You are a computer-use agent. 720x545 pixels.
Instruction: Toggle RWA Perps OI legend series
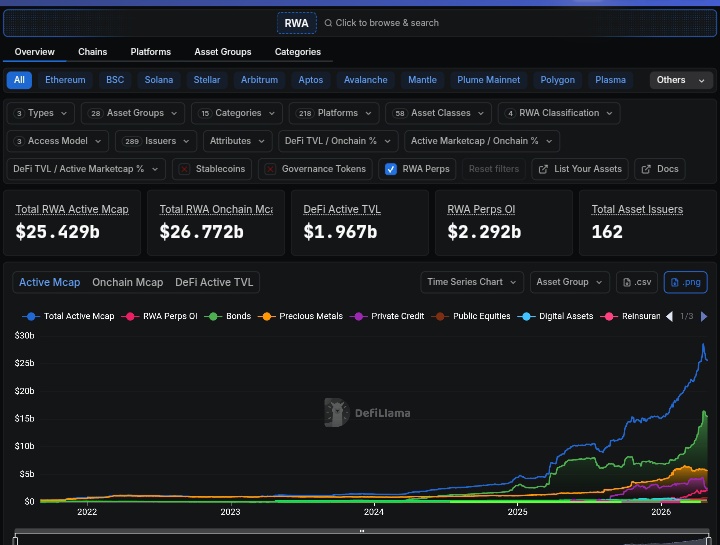click(x=159, y=316)
